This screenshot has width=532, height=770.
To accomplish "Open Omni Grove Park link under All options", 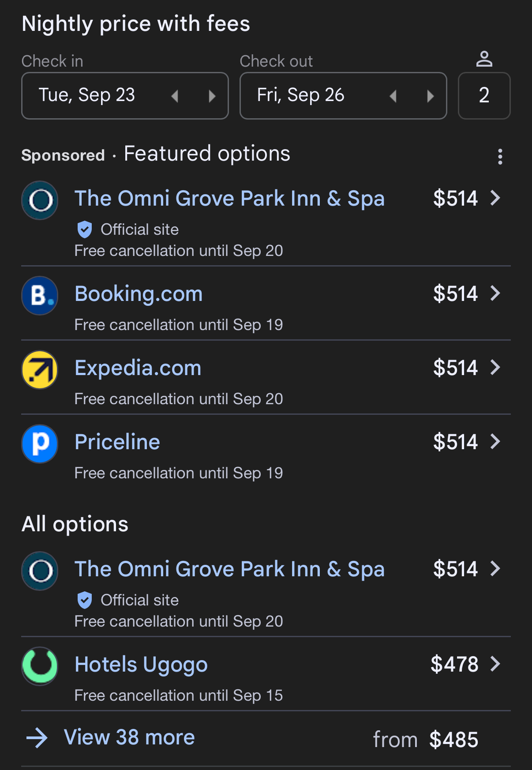I will [229, 569].
